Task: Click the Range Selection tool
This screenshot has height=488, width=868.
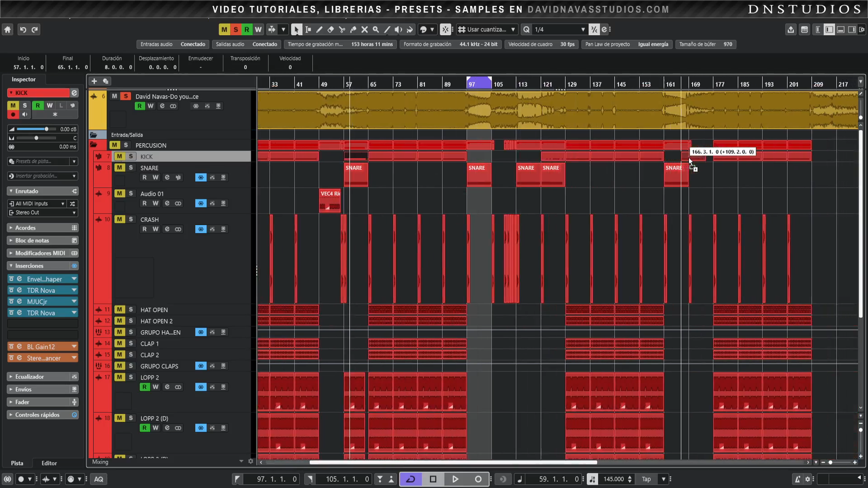Action: click(x=308, y=30)
